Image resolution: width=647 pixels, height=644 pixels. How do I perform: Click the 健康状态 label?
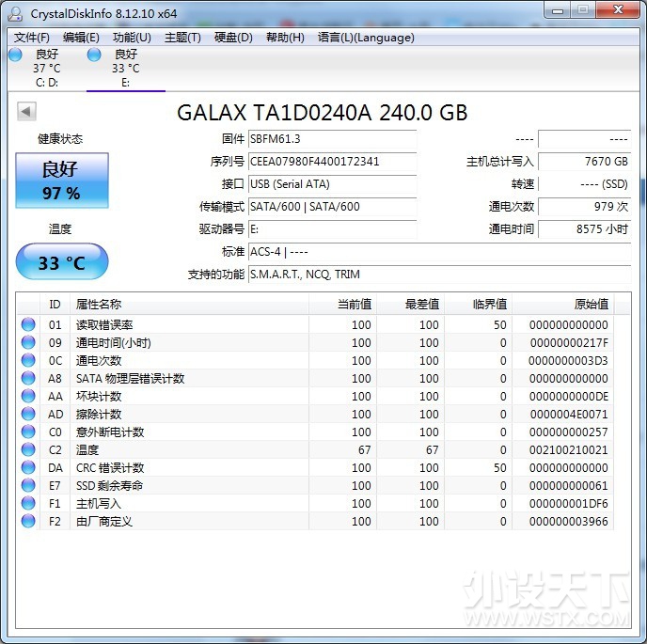(x=60, y=139)
